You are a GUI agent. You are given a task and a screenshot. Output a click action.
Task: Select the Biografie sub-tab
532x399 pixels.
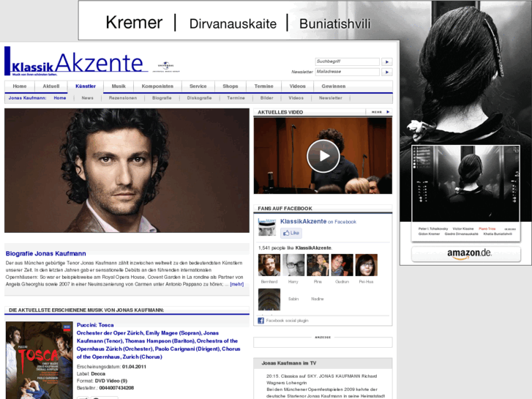[162, 98]
